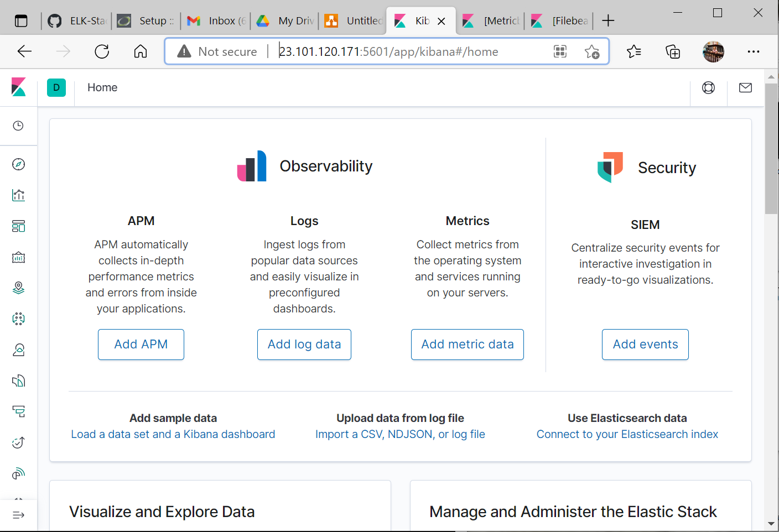This screenshot has width=779, height=532.
Task: Open the Maps app icon
Action: coord(18,288)
